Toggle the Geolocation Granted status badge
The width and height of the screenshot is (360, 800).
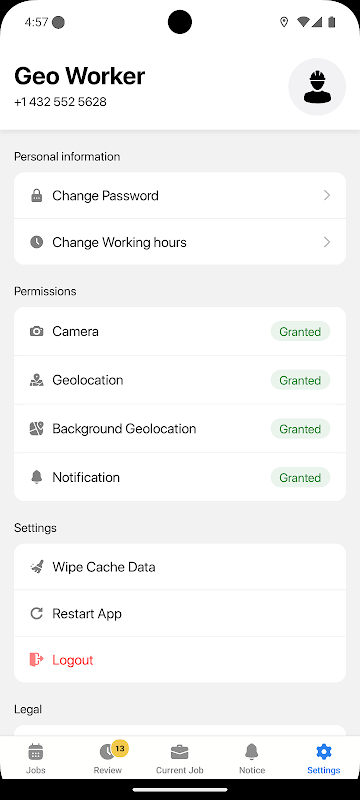coord(300,380)
